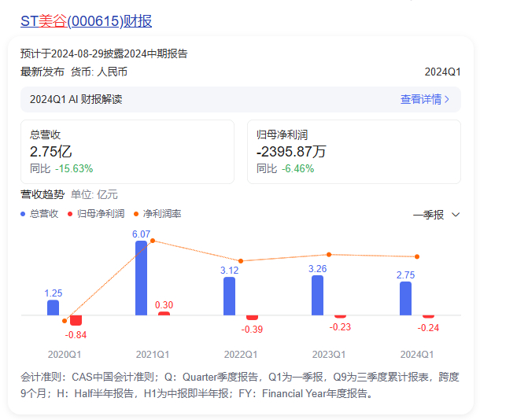
Task: Click the 2021Q1 red profit bar 0.30
Action: (x=164, y=313)
